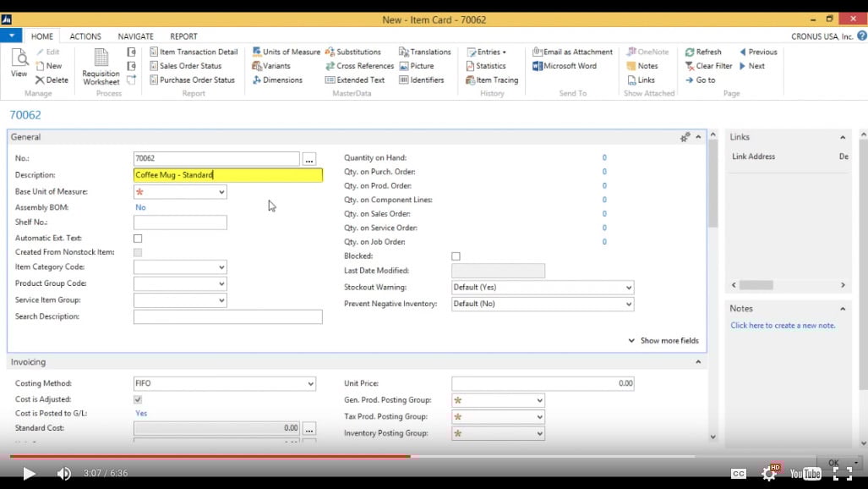Click the Description input field
The height and width of the screenshot is (489, 868).
pyautogui.click(x=228, y=175)
